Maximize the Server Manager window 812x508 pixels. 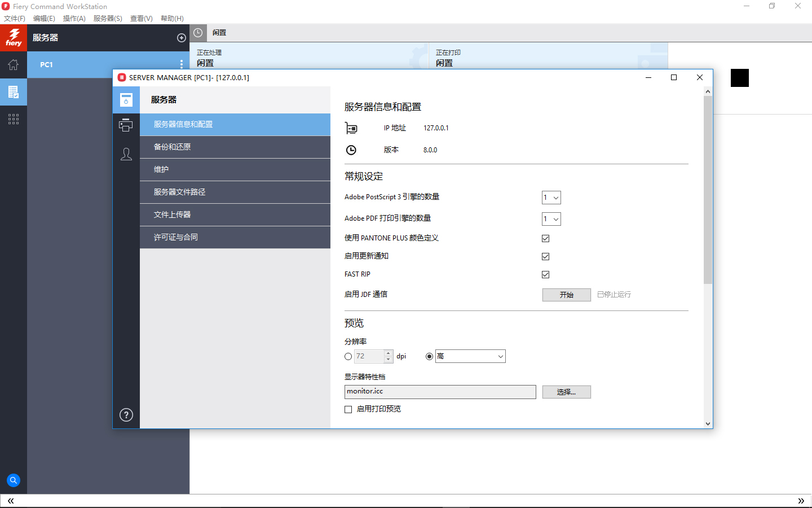click(x=674, y=77)
